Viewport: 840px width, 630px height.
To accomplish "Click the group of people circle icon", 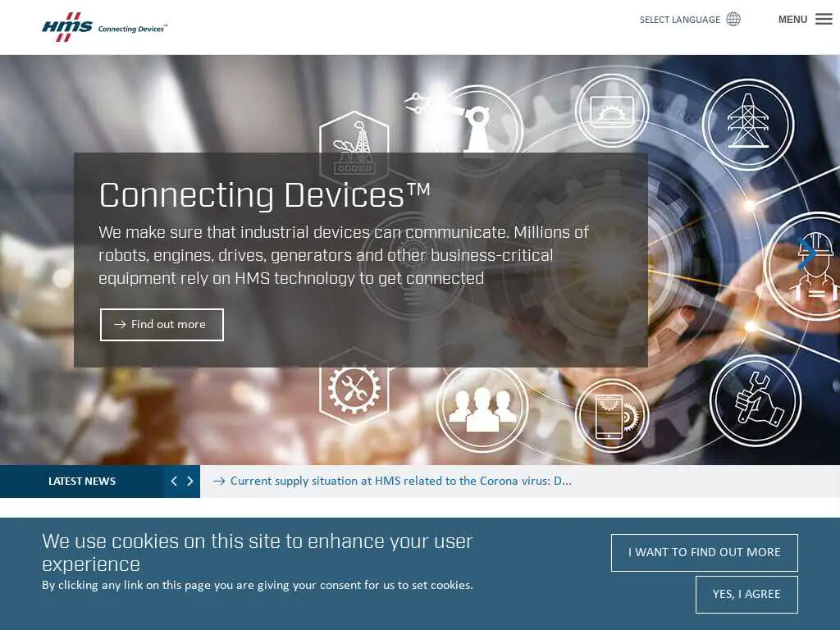I will click(482, 409).
